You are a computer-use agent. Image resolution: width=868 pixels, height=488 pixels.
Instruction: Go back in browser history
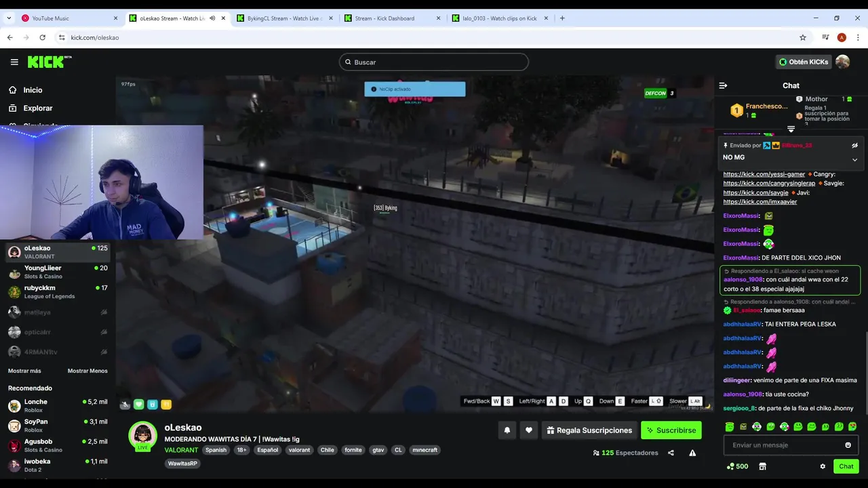click(x=10, y=37)
